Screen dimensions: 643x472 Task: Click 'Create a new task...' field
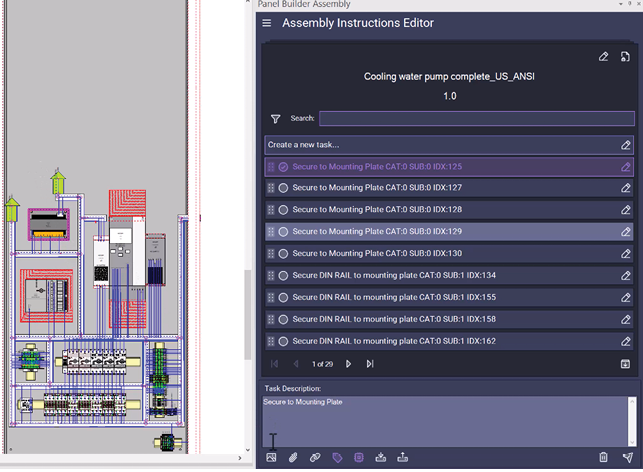[x=440, y=145]
